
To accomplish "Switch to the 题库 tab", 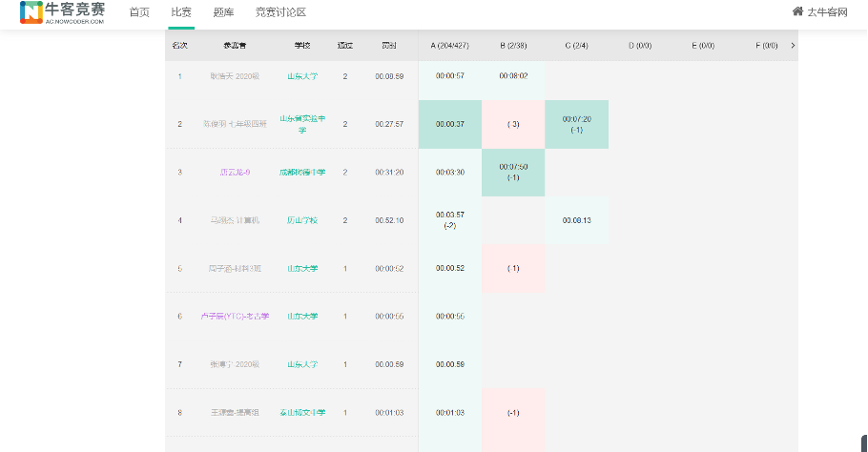I will [222, 12].
